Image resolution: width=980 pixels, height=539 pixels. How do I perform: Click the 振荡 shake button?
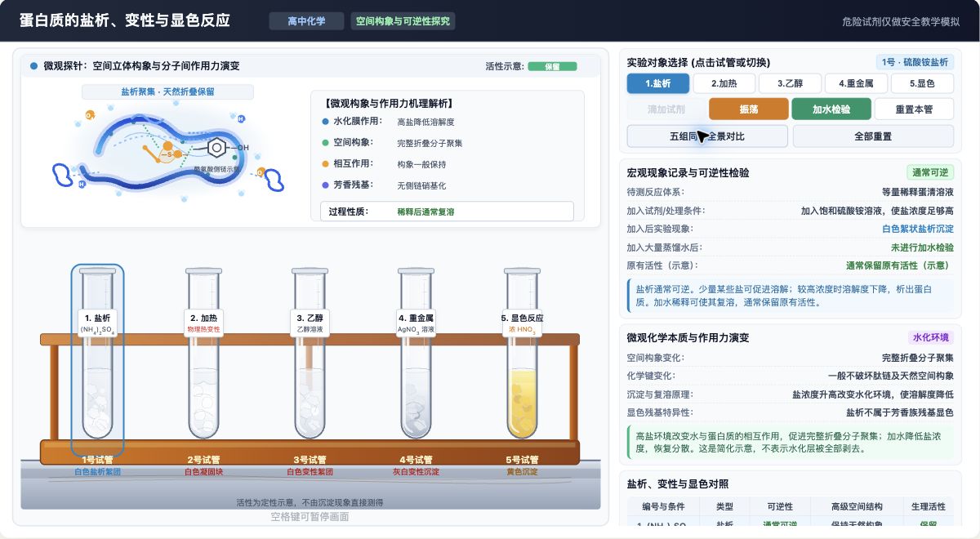[749, 109]
